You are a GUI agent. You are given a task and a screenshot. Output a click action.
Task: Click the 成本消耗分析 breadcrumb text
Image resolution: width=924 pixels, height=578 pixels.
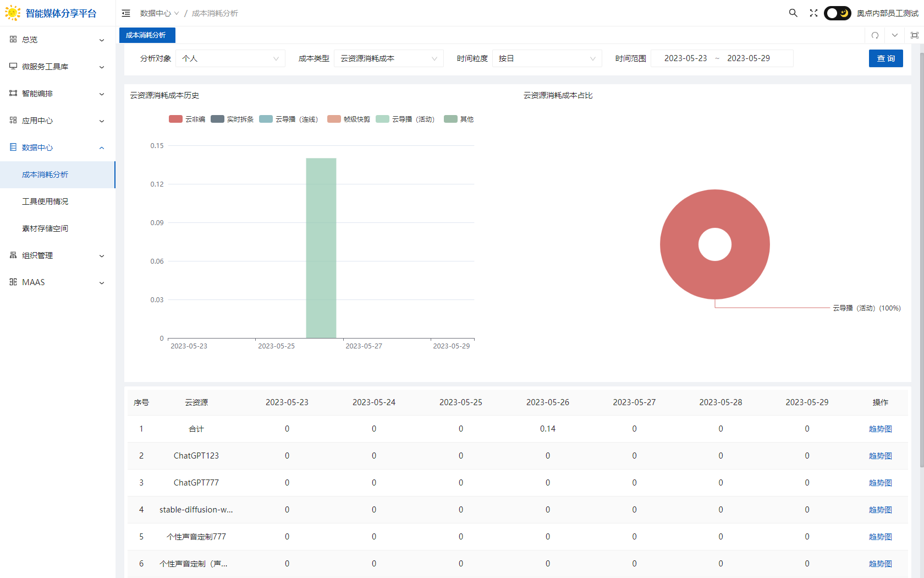pos(215,13)
